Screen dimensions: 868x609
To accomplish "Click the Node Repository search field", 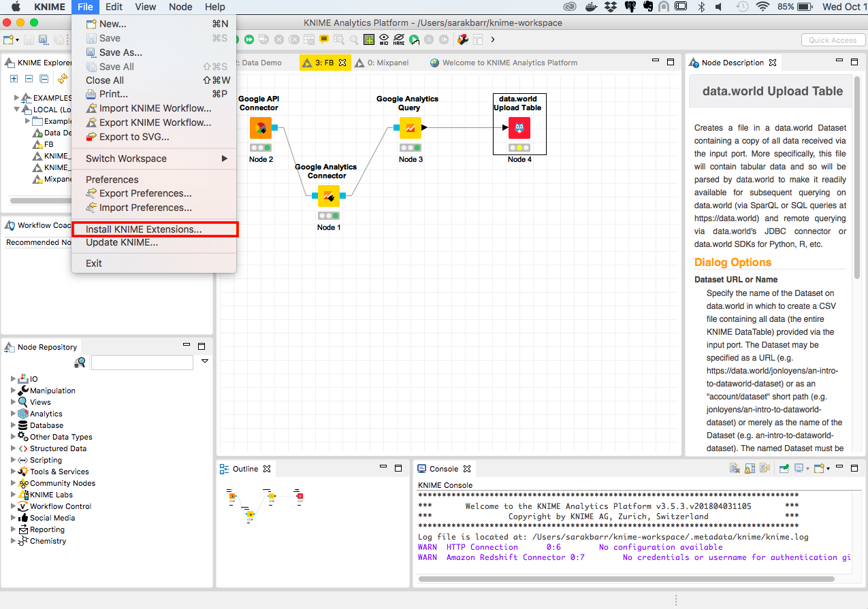I will click(x=143, y=363).
